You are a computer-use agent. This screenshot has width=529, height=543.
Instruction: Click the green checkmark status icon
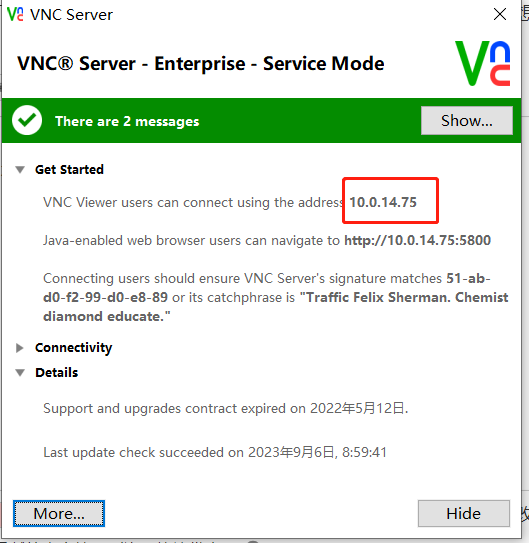(x=27, y=120)
